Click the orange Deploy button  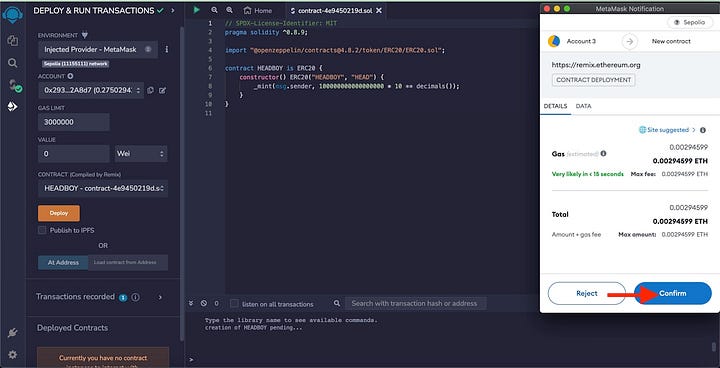(59, 213)
